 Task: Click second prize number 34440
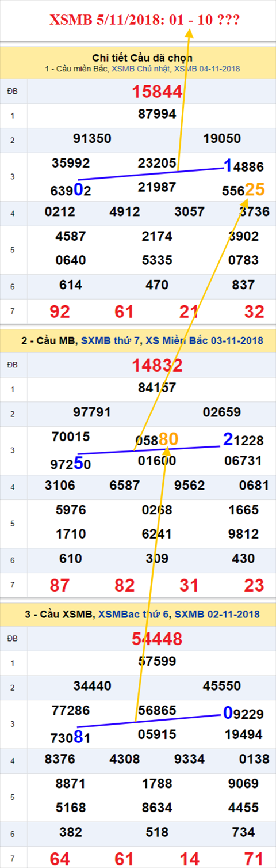pyautogui.click(x=92, y=685)
